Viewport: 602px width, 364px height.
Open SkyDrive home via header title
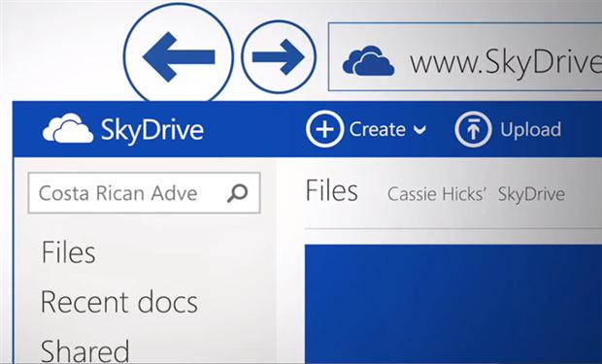pos(152,130)
